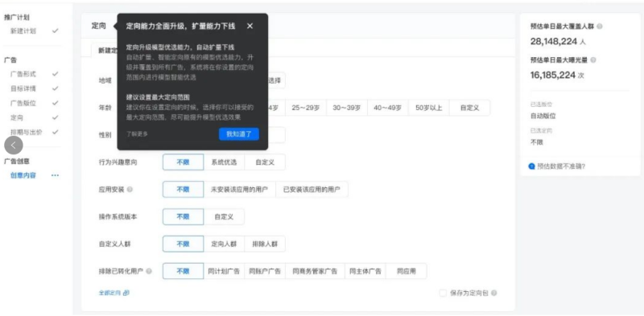Viewport: 644px width, 316px height.
Task: Click the 定向 panel heading
Action: (98, 26)
